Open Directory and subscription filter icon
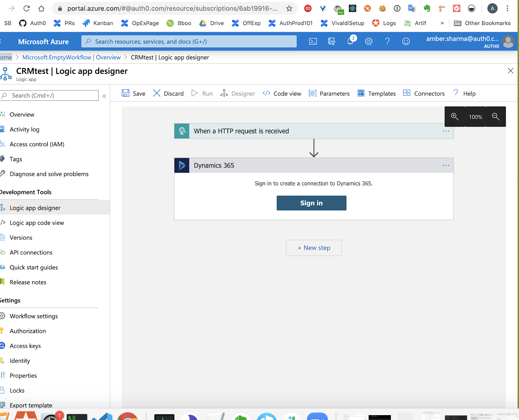Image resolution: width=519 pixels, height=420 pixels. click(x=332, y=41)
